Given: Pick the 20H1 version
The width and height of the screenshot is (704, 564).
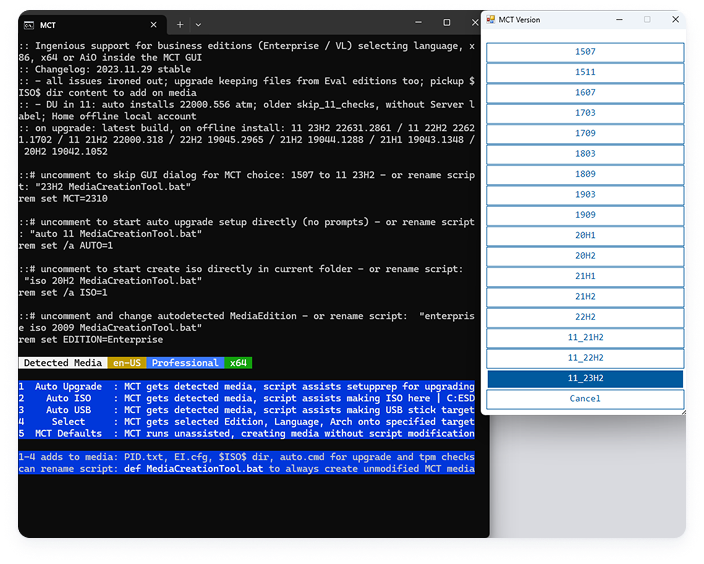Looking at the screenshot, I should point(585,236).
